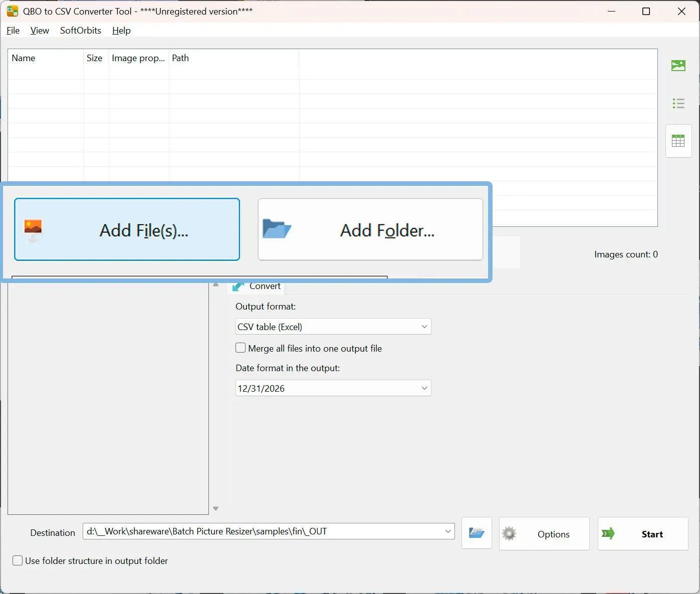Close the QBO to CSV Converter window
The image size is (700, 594).
681,12
